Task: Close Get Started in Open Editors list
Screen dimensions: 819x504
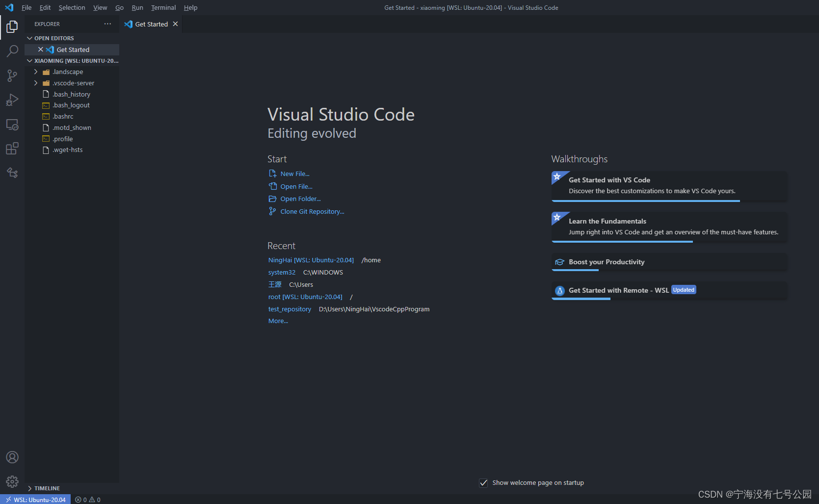Action: 41,50
